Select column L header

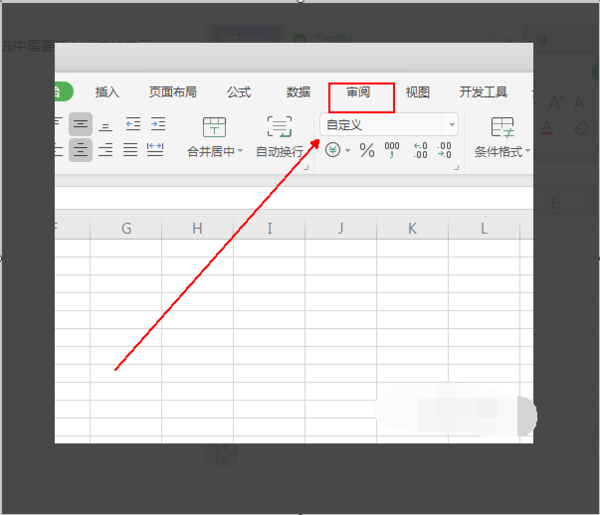click(x=484, y=228)
